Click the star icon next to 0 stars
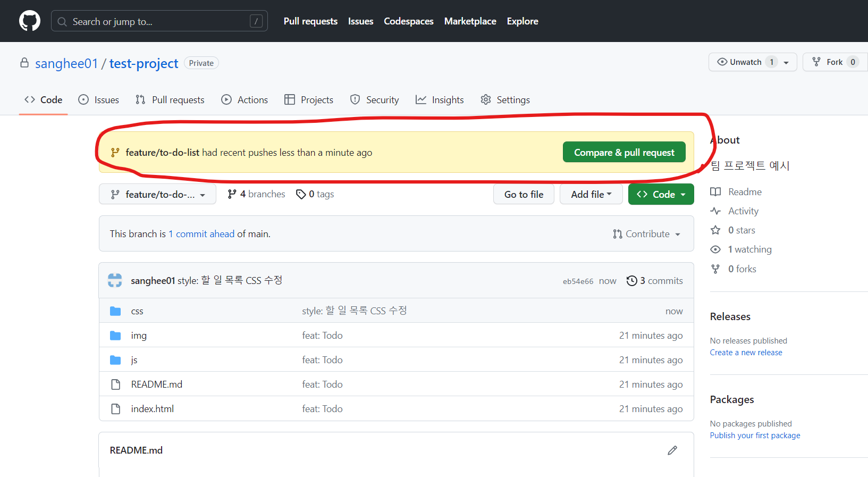This screenshot has height=477, width=868. coord(716,230)
